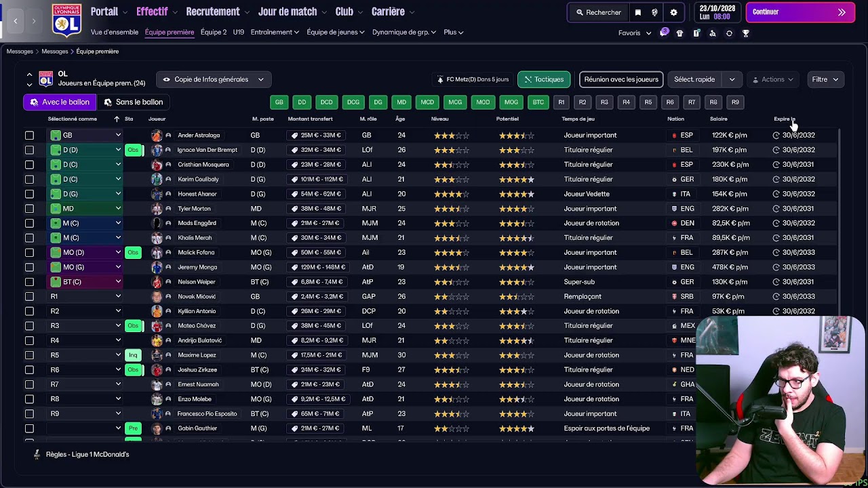Click the DCD green position pill

point(326,102)
